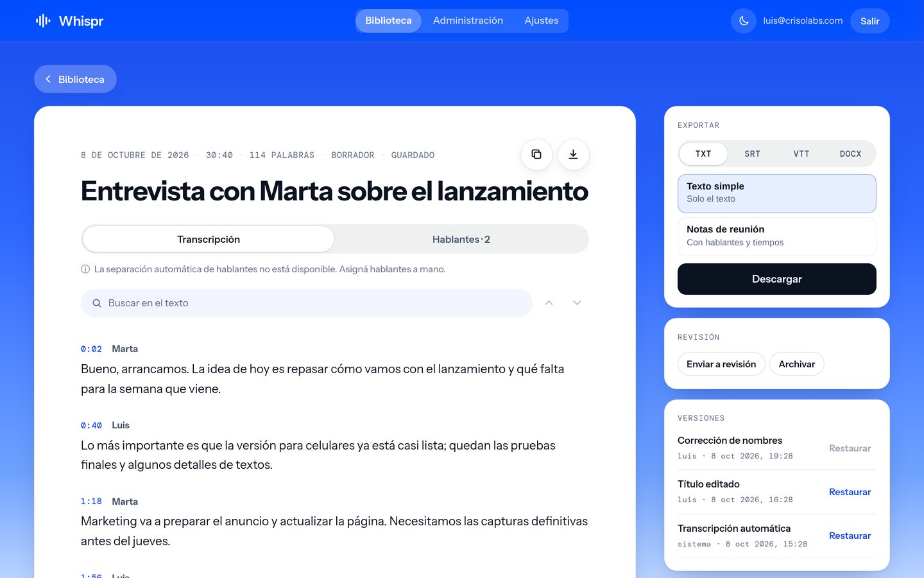Click the speaker name Luis at 0:40

[121, 425]
